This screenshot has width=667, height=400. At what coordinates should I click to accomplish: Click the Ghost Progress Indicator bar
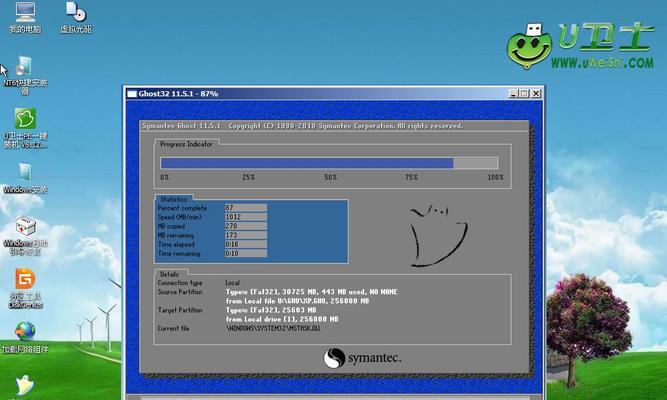coord(329,163)
